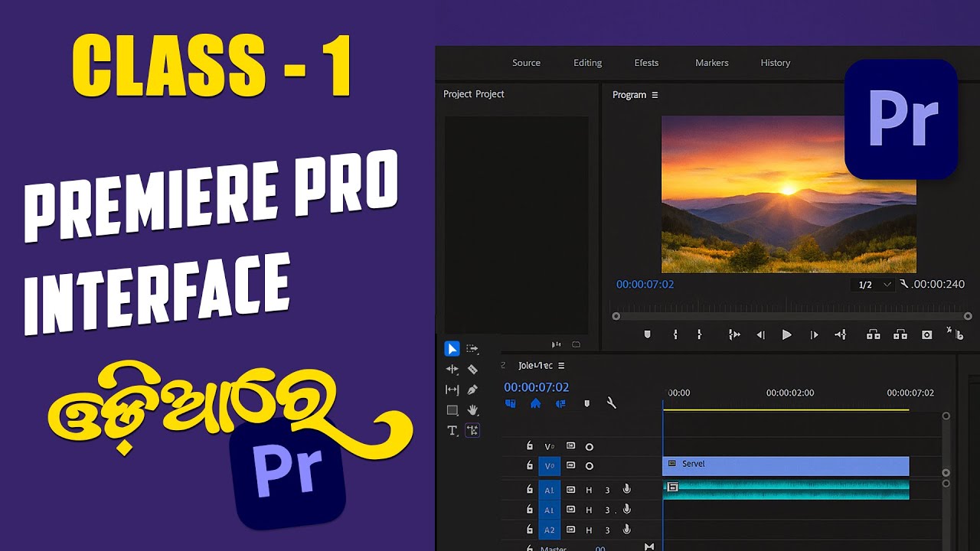Click the Export Frame camera icon
The image size is (980, 551).
coord(927,334)
